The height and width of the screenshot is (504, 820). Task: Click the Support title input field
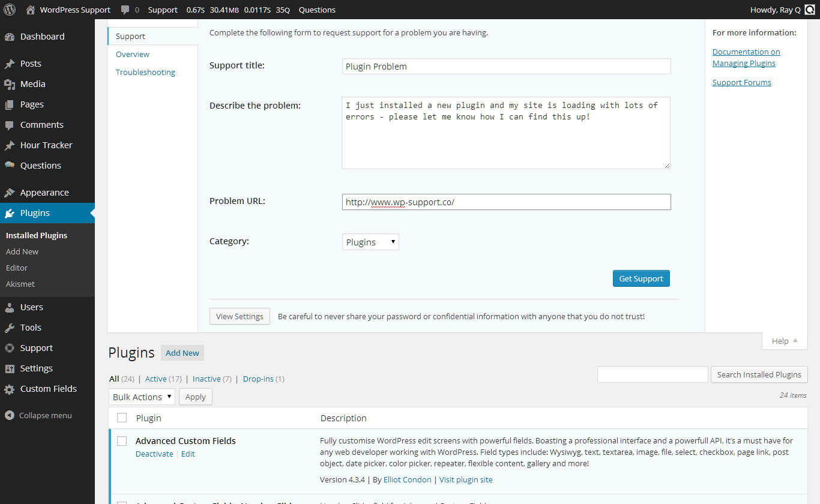[x=506, y=66]
